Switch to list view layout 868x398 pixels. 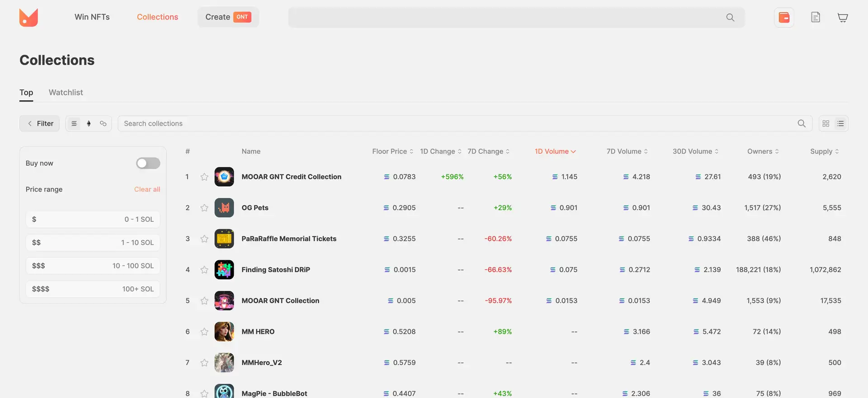[x=840, y=123]
